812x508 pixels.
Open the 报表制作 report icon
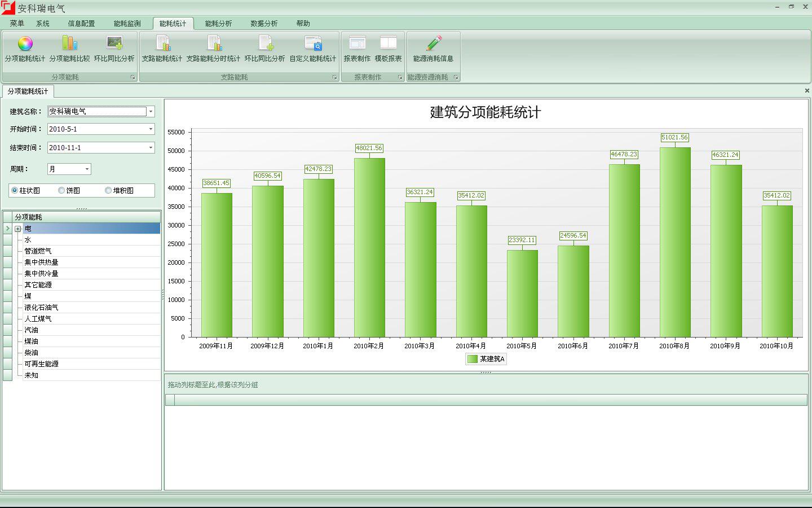(x=357, y=44)
